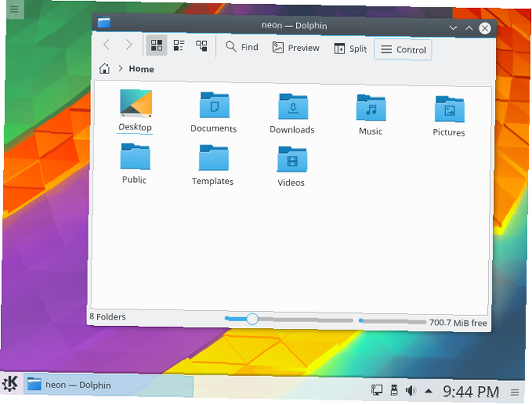Select the Desktop folder icon
This screenshot has width=532, height=405.
tap(136, 103)
